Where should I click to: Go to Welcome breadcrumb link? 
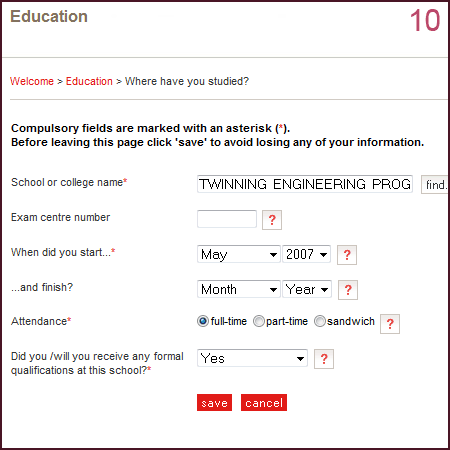(32, 81)
